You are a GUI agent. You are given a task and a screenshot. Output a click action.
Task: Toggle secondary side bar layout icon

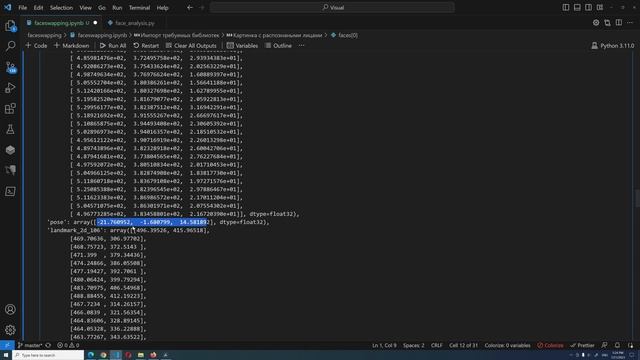tap(589, 7)
